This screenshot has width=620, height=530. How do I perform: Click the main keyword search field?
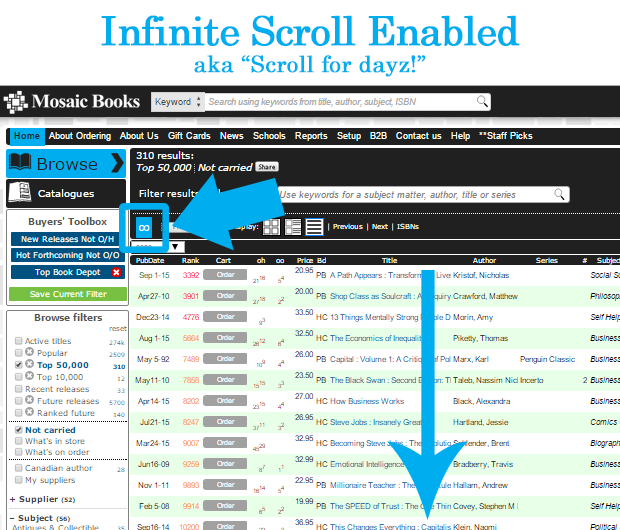click(x=340, y=101)
